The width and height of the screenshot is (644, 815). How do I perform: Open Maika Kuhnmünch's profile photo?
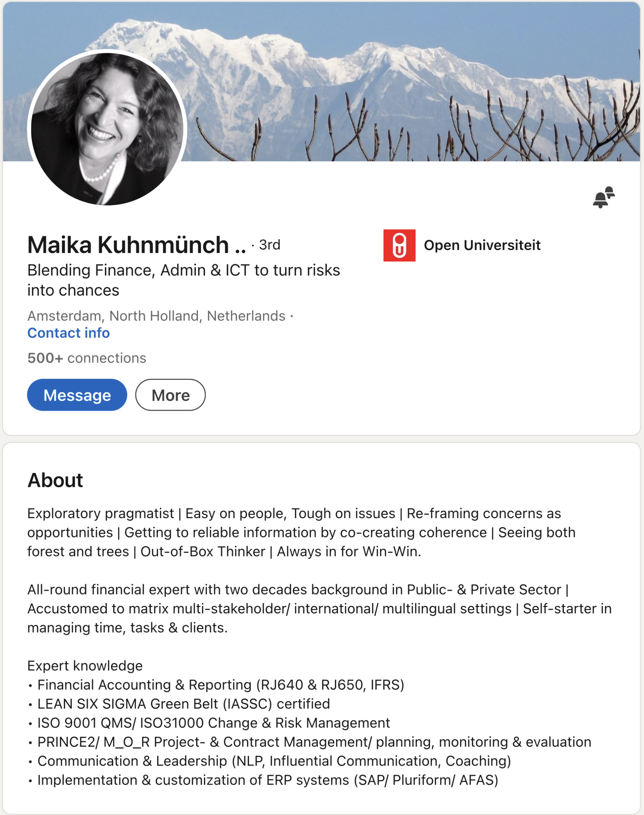[x=107, y=128]
